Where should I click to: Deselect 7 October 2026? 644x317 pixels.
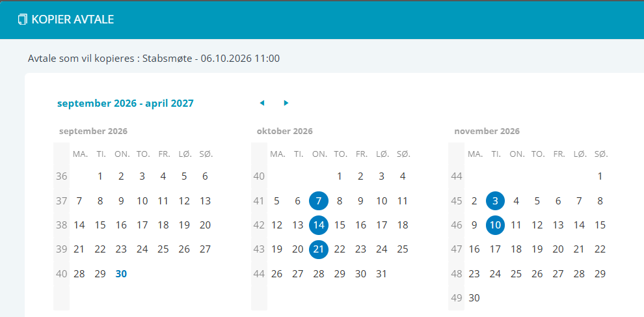[319, 201]
